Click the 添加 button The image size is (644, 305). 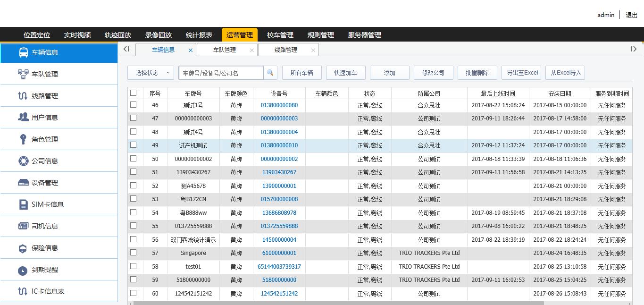[x=390, y=73]
